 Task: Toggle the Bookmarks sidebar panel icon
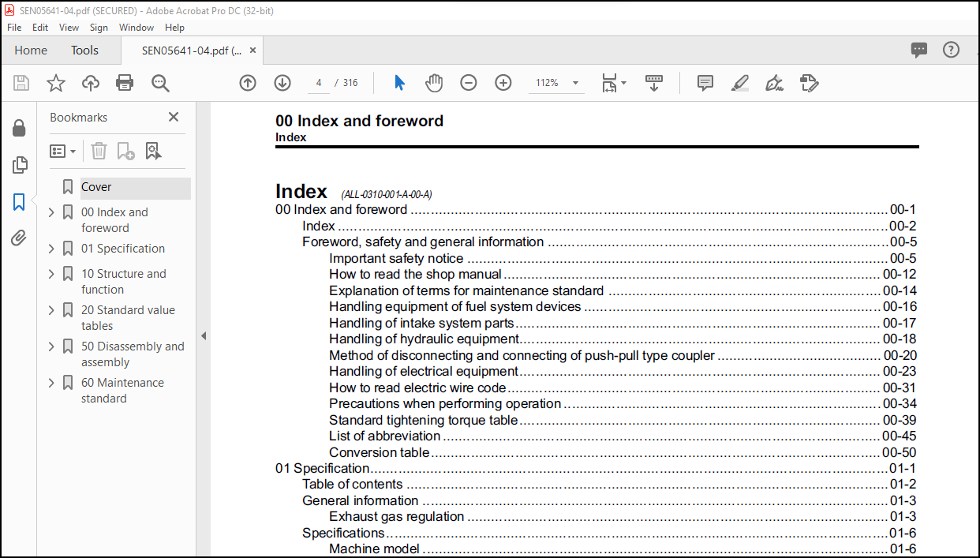(x=19, y=202)
